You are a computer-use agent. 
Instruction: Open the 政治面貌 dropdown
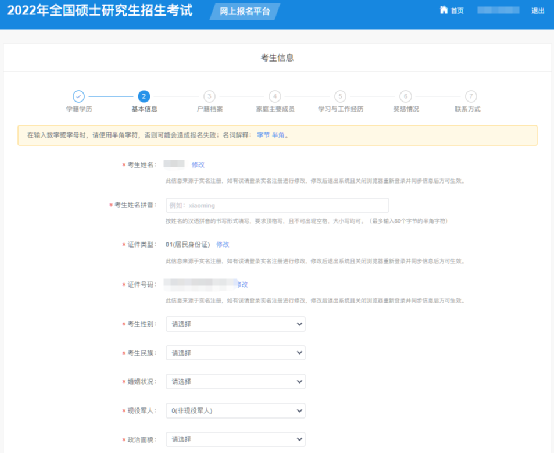pyautogui.click(x=236, y=439)
